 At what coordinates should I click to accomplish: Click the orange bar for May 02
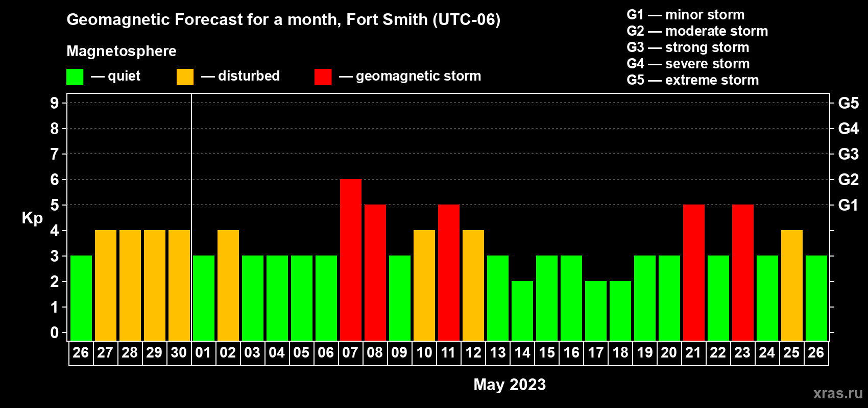click(x=228, y=286)
